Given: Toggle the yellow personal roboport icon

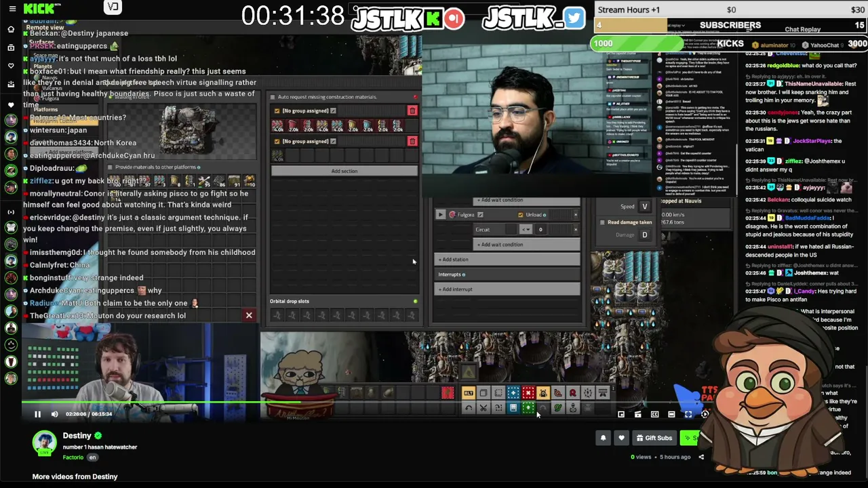Looking at the screenshot, I should (543, 393).
